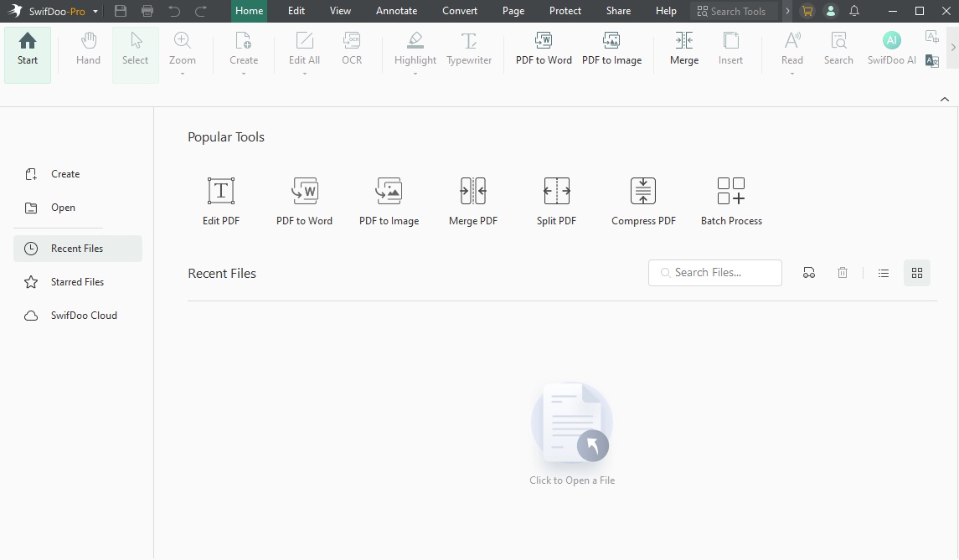The width and height of the screenshot is (959, 560).
Task: Launch Merge PDF popular tool
Action: click(x=472, y=202)
